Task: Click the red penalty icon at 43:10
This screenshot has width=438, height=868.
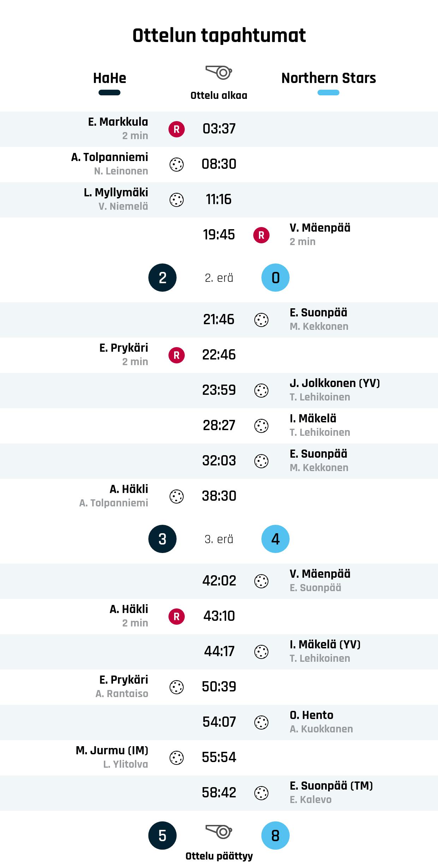Action: (177, 617)
